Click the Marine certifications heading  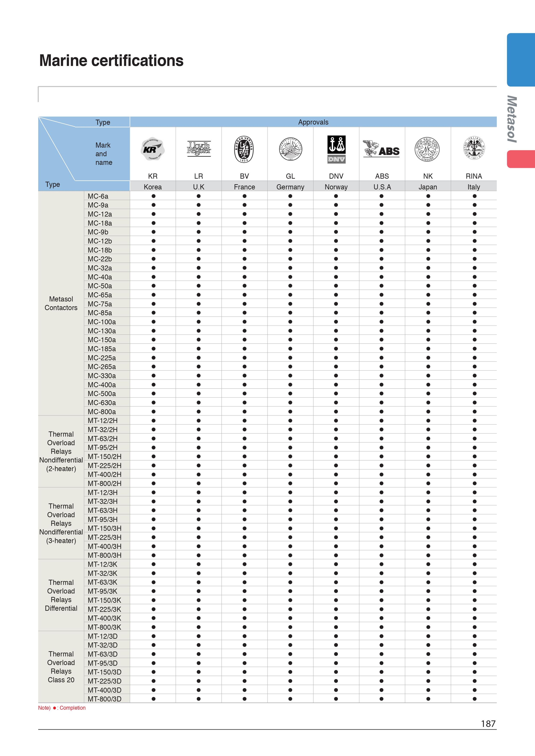pos(111,61)
